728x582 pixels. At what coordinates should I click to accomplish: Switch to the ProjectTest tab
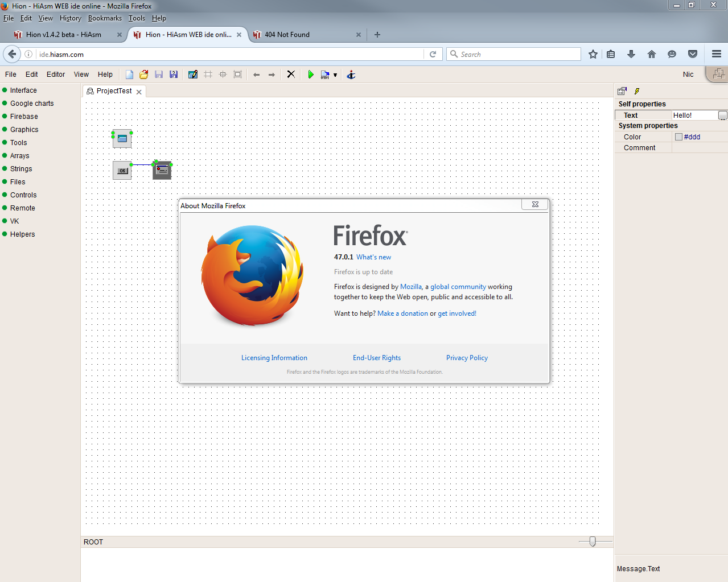pyautogui.click(x=114, y=91)
